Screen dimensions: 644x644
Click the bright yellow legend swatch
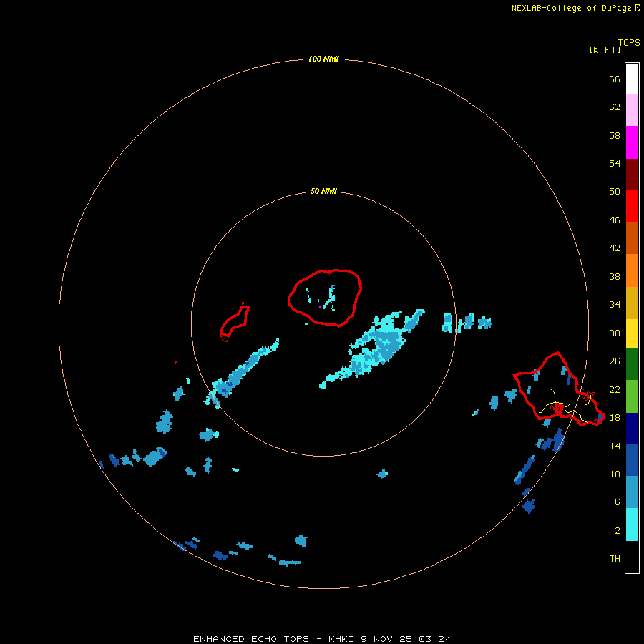632,333
